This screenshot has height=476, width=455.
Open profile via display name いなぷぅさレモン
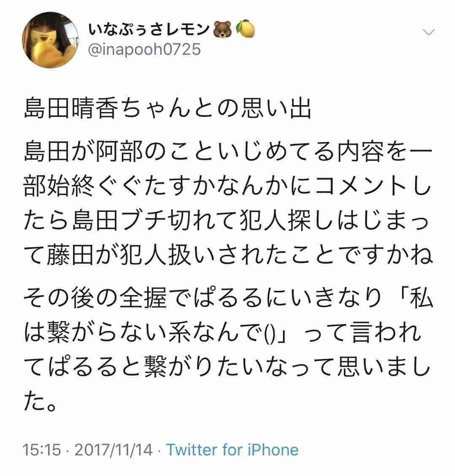tap(149, 30)
